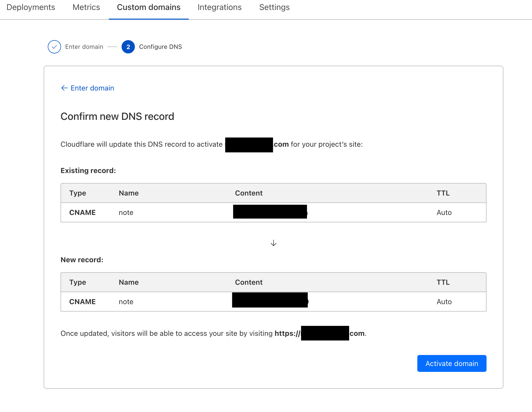Go to the Integrations tab
532x412 pixels.
pyautogui.click(x=219, y=7)
